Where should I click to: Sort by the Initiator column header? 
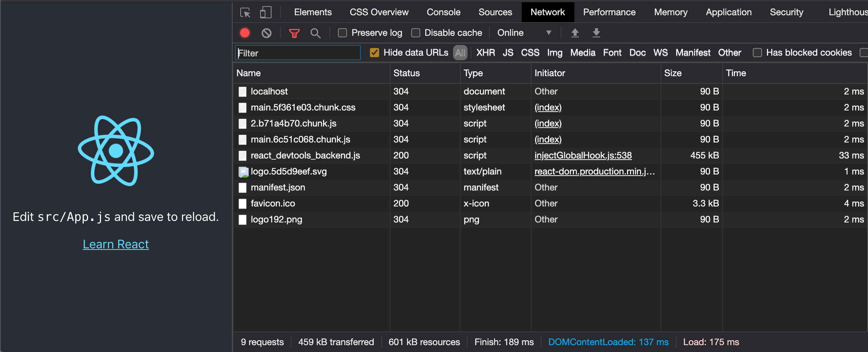click(596, 73)
